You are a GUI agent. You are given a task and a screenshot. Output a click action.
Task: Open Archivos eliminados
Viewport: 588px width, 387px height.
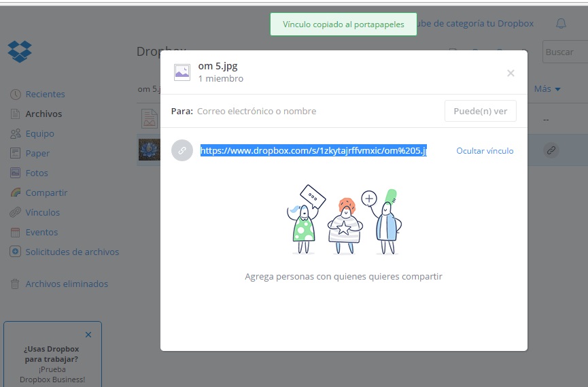point(67,284)
